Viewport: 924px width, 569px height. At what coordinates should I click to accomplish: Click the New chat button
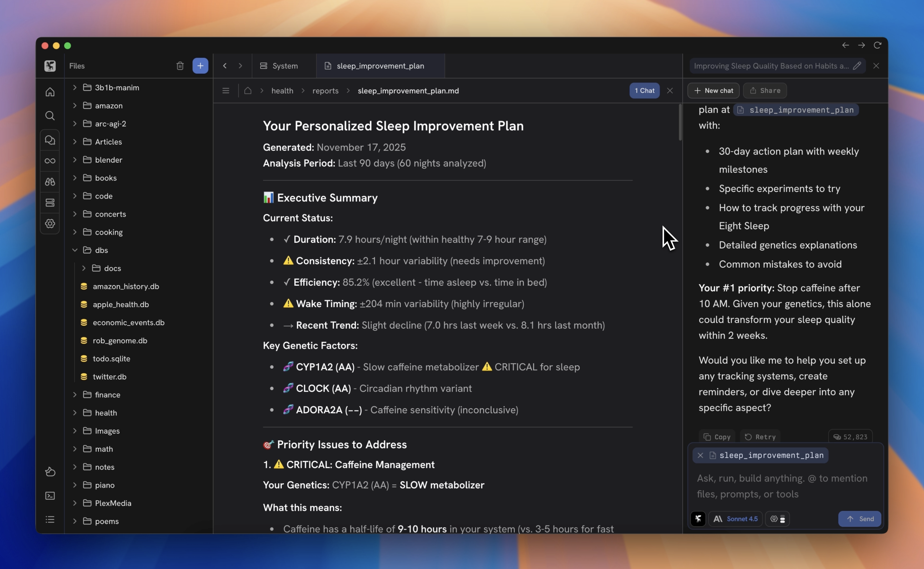(713, 91)
